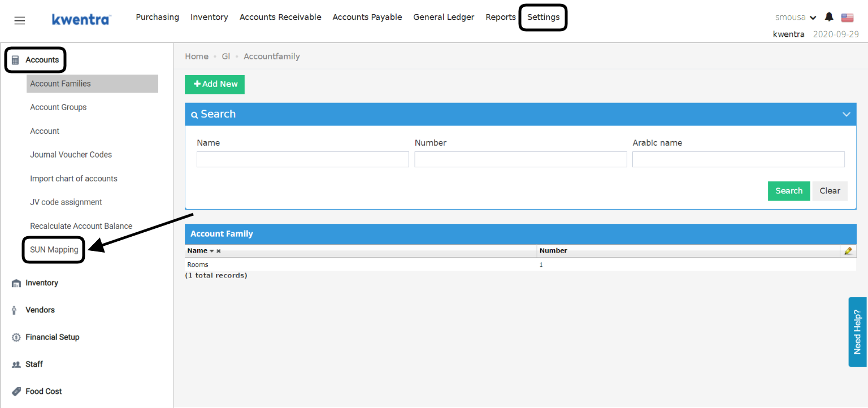Remove sort with the x icon beside Name

(218, 251)
